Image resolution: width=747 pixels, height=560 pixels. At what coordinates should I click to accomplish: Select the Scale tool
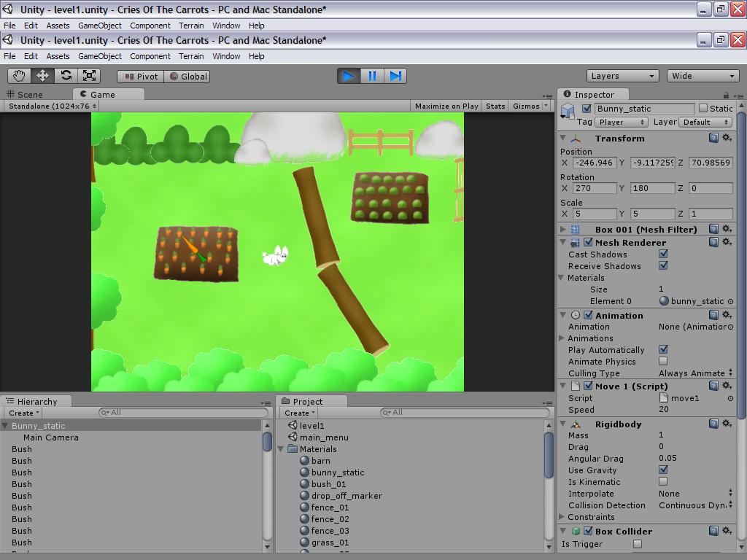click(89, 76)
